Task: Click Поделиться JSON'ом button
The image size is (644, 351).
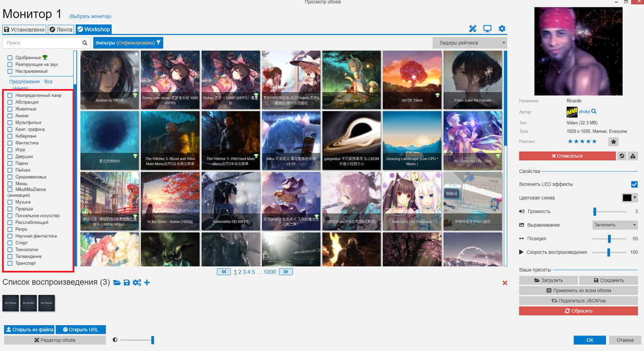Action: [x=579, y=301]
